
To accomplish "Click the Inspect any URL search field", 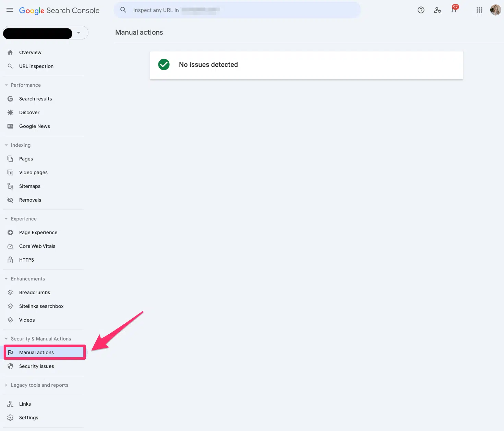I will tap(237, 10).
